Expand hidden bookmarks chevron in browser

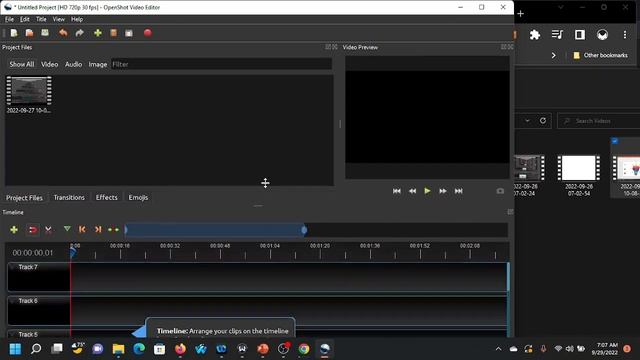(x=553, y=55)
